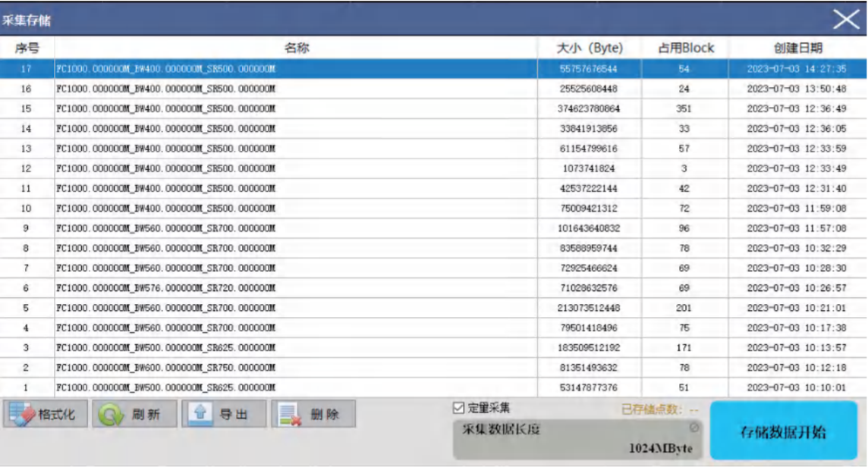The image size is (868, 467).
Task: Click size cell 183509512192
Action: click(x=589, y=347)
